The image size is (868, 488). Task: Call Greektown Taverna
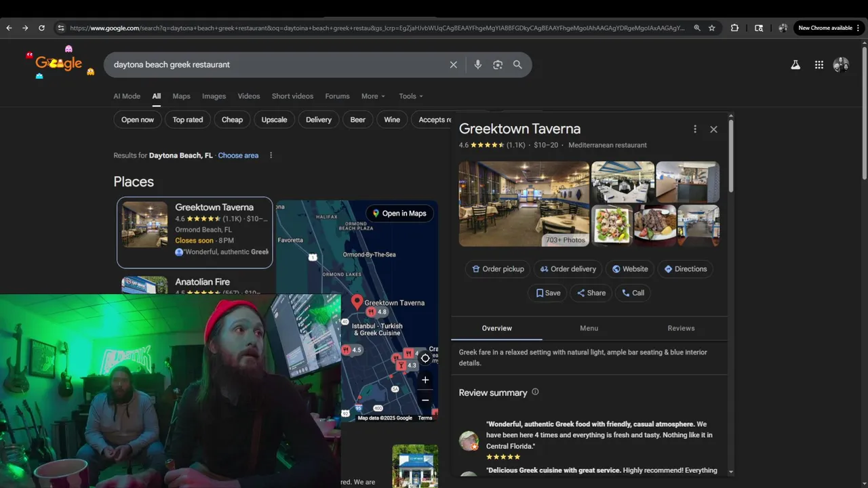pyautogui.click(x=633, y=293)
